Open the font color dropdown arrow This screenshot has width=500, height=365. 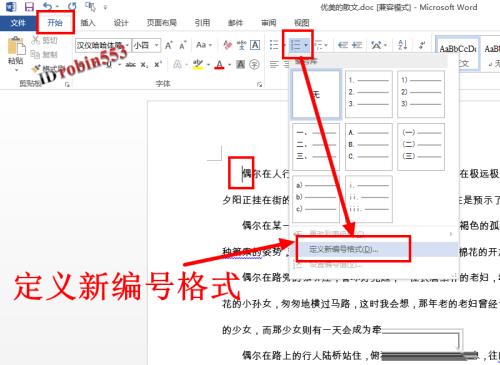pyautogui.click(x=230, y=64)
